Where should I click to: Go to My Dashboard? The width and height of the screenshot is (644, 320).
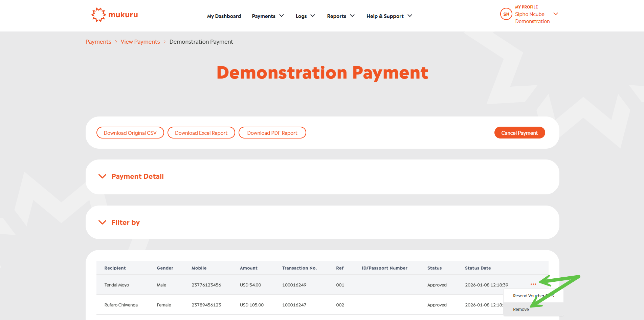coord(224,16)
